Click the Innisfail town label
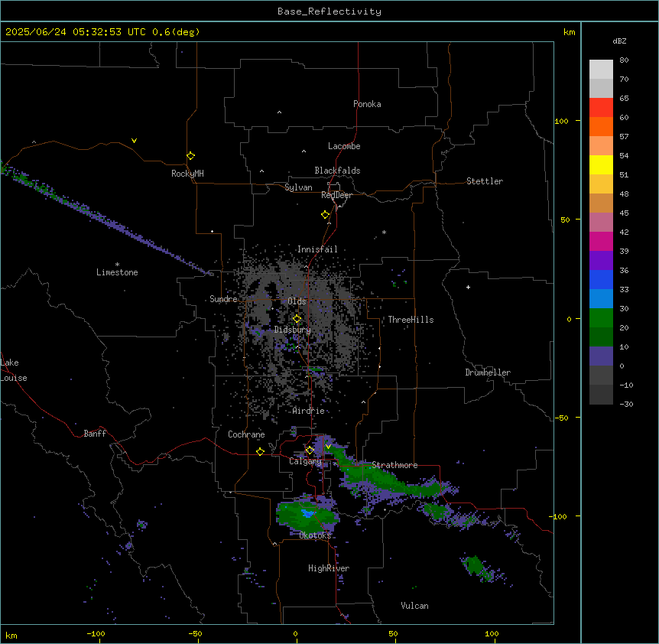659x644 pixels. pyautogui.click(x=317, y=249)
